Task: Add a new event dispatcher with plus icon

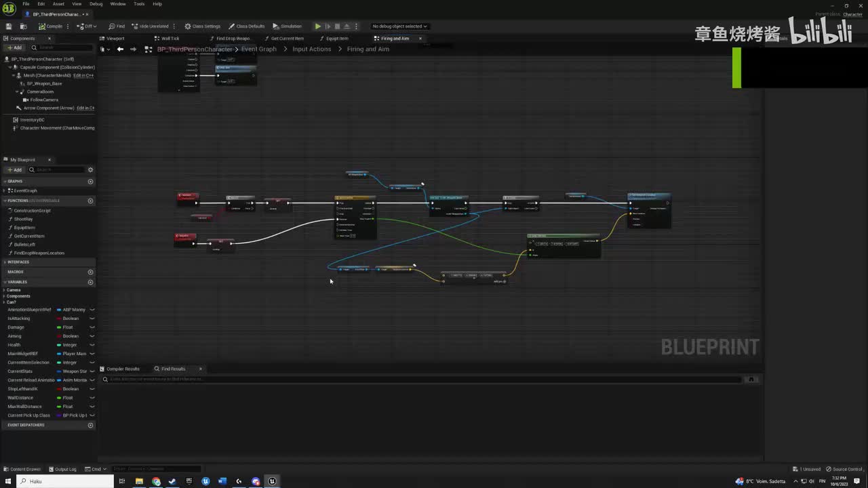Action: tap(90, 425)
